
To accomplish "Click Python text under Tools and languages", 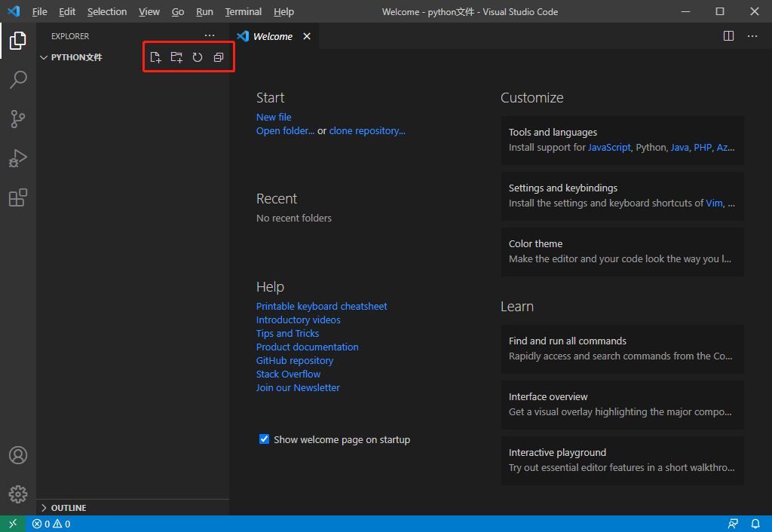I will tap(651, 147).
